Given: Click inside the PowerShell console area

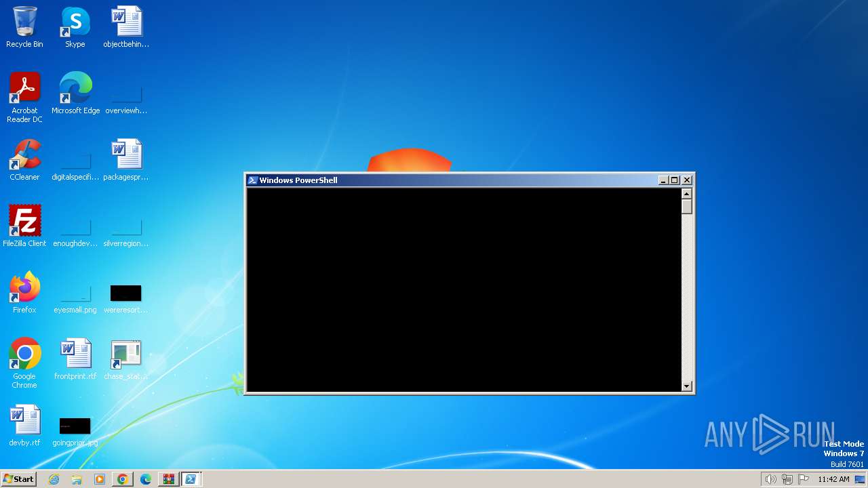Looking at the screenshot, I should pyautogui.click(x=464, y=290).
